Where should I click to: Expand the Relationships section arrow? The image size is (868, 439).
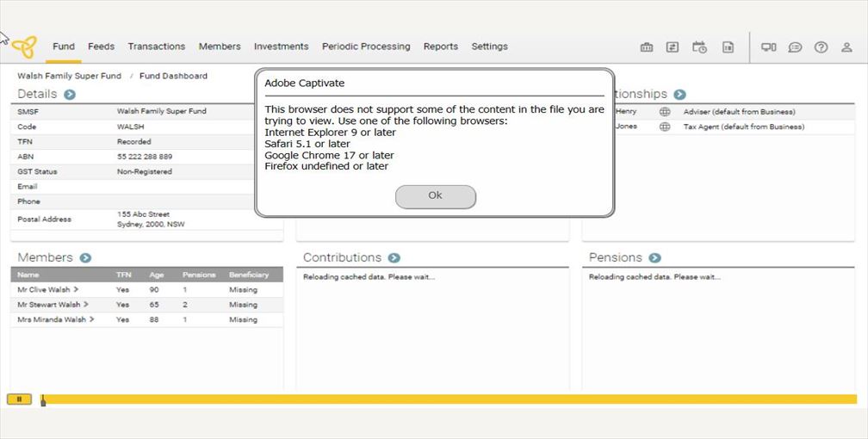[x=679, y=95]
